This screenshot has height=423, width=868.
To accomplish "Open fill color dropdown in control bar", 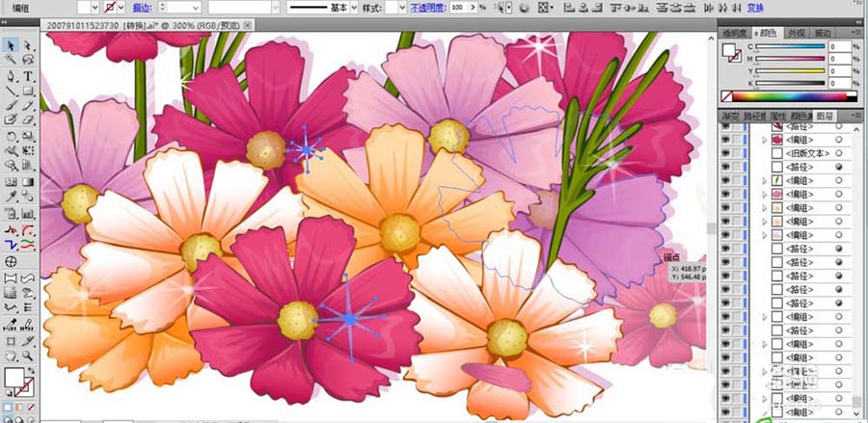I will (x=95, y=8).
